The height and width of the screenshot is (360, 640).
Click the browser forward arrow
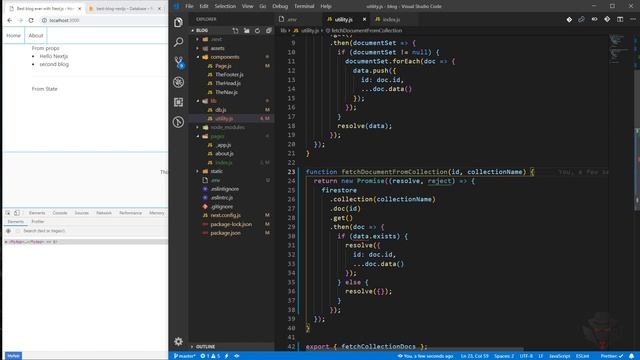coord(20,20)
